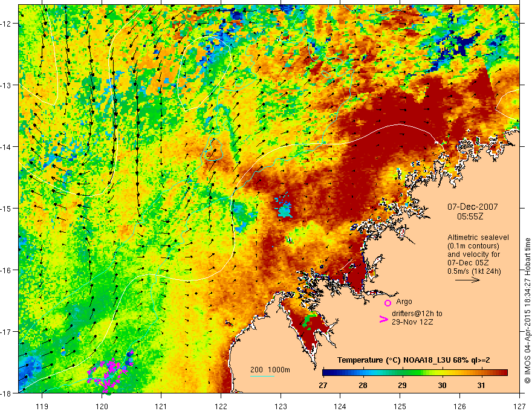Image resolution: width=532 pixels, height=411 pixels.
Task: Click longitude axis label 125
Action: click(x=400, y=406)
